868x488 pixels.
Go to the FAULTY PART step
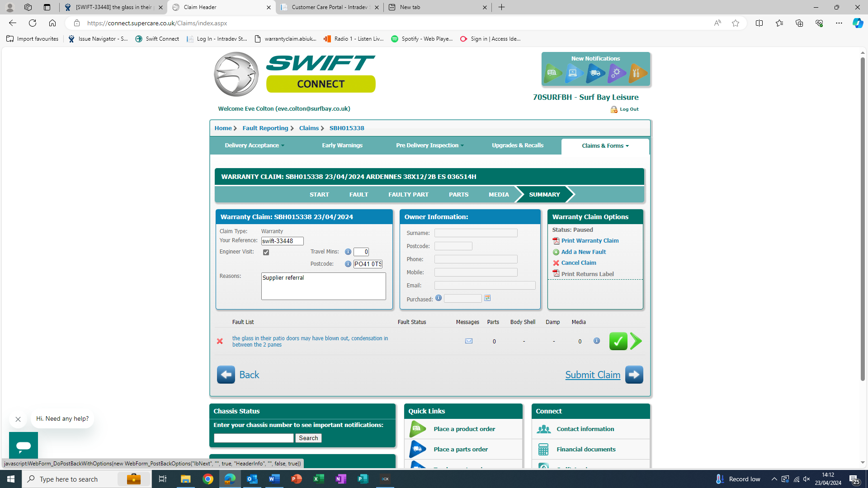click(408, 195)
